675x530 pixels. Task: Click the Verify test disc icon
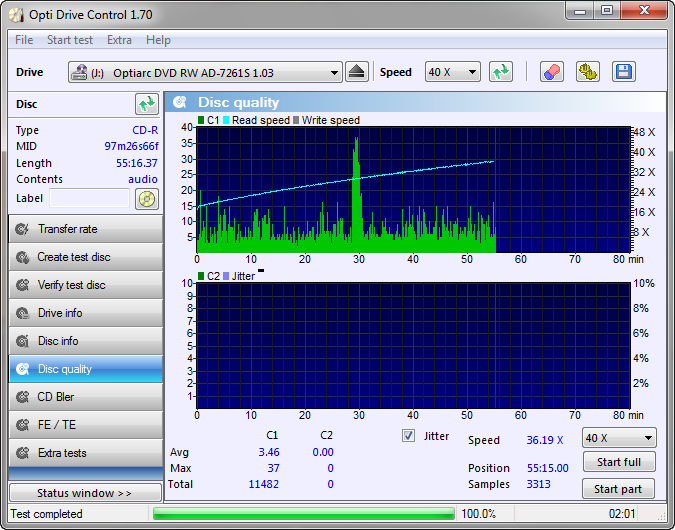tap(22, 285)
